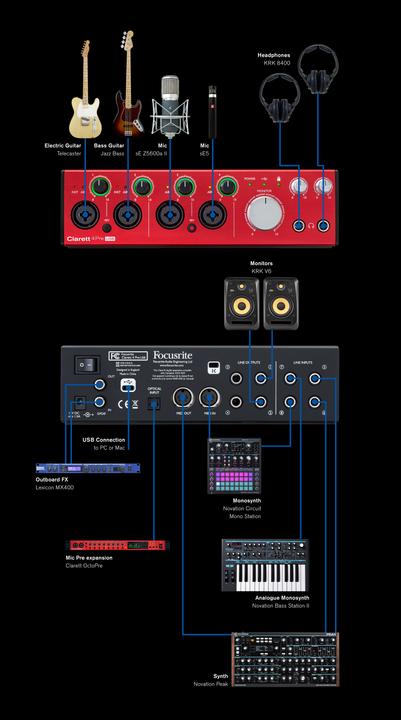Viewport: 401px width, 720px height.
Task: Click the Focusrite logo on the rear panel
Action: point(173,355)
